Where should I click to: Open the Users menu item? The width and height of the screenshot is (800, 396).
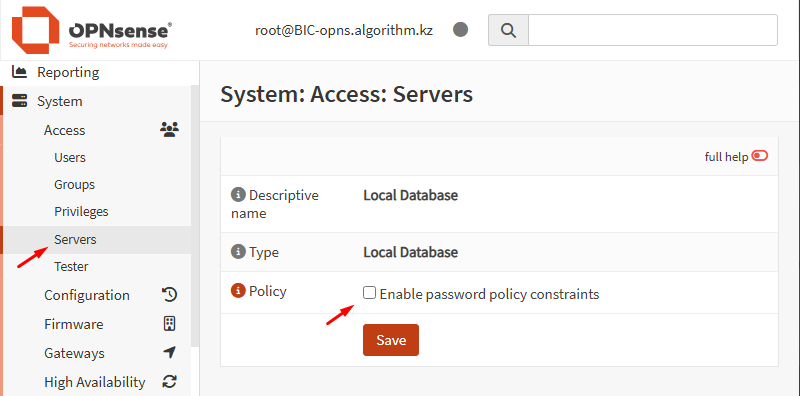pos(70,158)
